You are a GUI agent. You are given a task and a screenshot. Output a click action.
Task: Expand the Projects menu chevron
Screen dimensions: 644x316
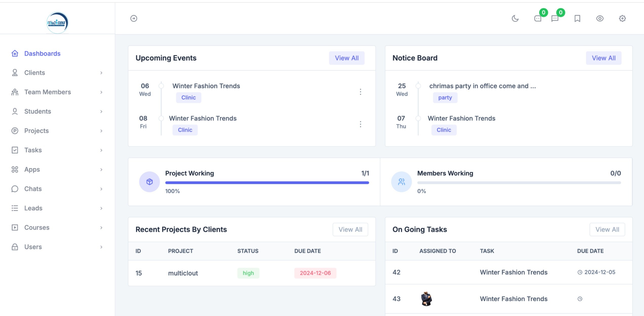(x=101, y=131)
